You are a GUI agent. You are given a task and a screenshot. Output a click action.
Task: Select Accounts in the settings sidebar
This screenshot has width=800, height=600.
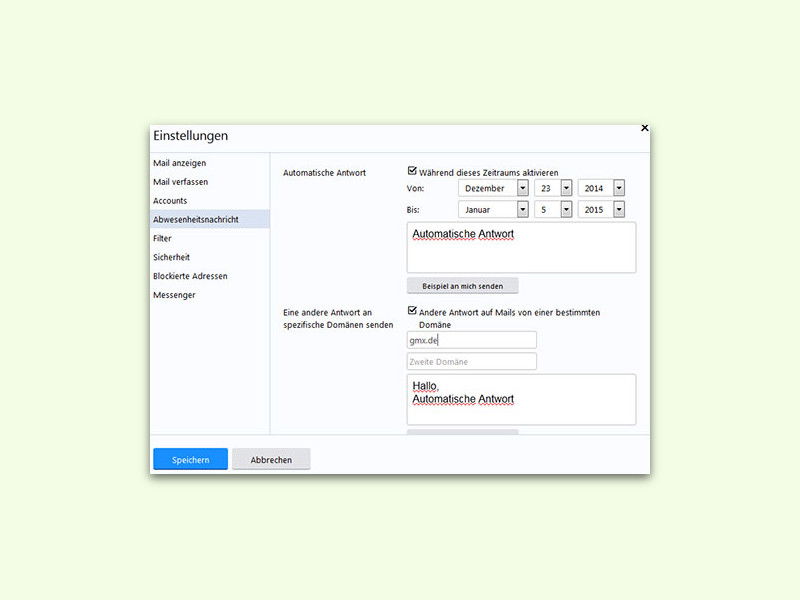[x=170, y=201]
